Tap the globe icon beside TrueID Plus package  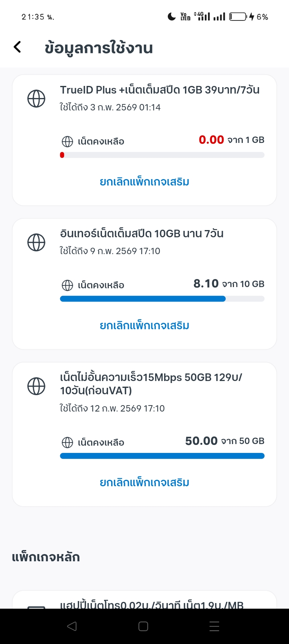click(36, 98)
